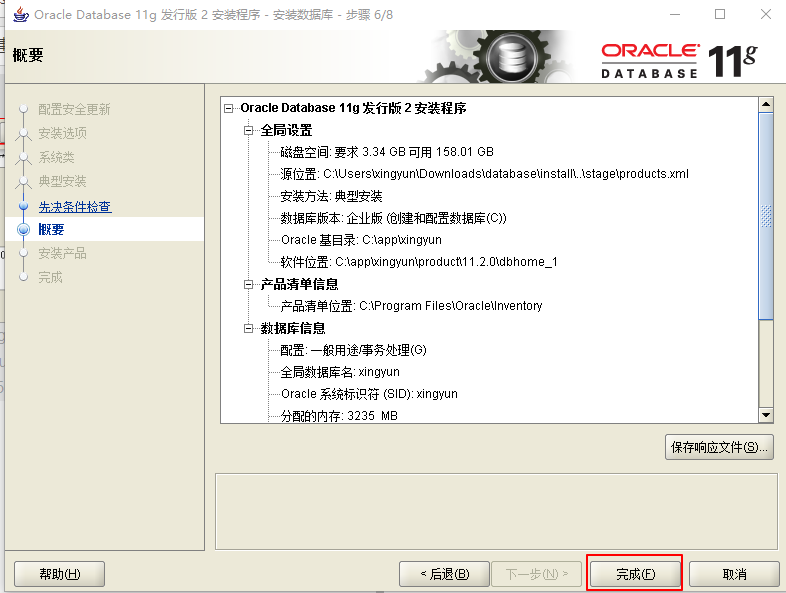Click the 先决条件检查 step bullet
Screen dimensions: 786x593
tap(23, 206)
